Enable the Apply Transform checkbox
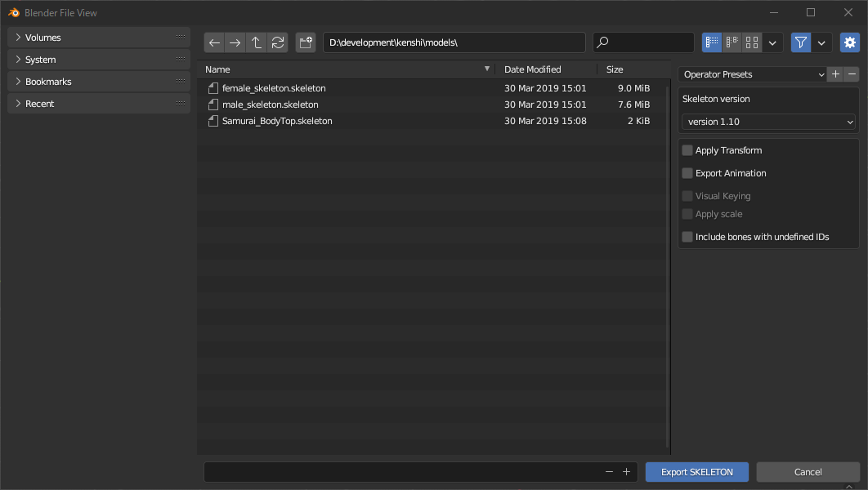Image resolution: width=868 pixels, height=490 pixels. click(x=687, y=150)
